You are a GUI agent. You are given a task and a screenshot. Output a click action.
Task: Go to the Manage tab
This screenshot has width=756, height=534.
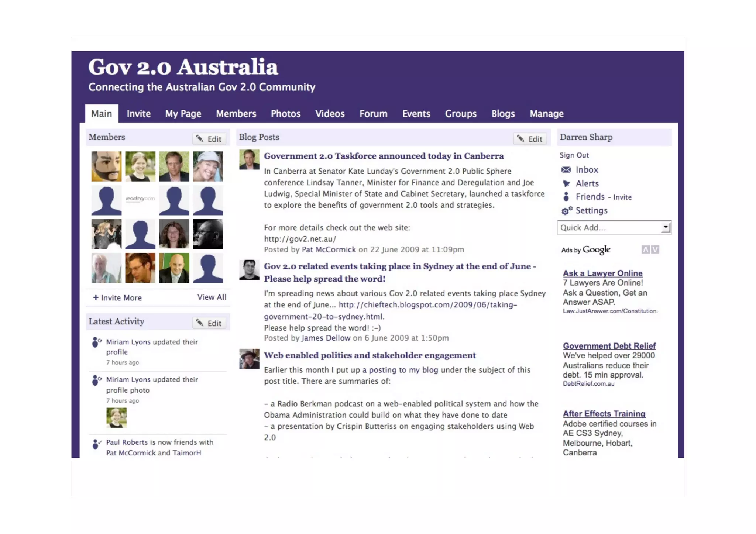point(546,114)
